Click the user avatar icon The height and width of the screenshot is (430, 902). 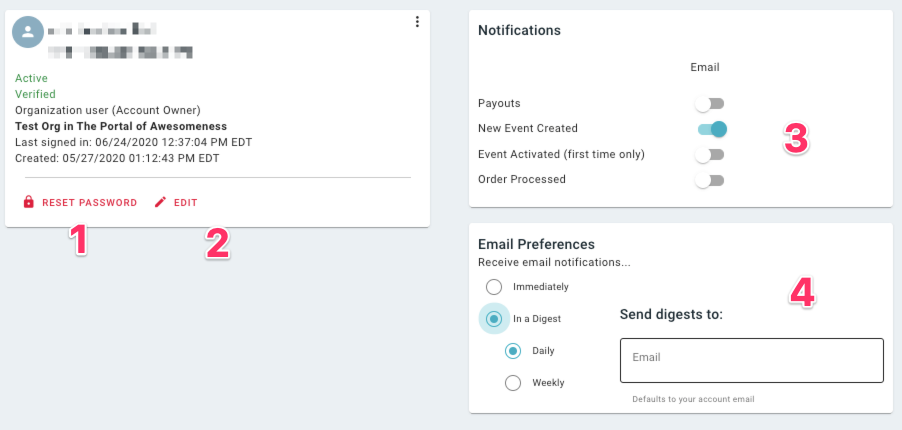28,32
